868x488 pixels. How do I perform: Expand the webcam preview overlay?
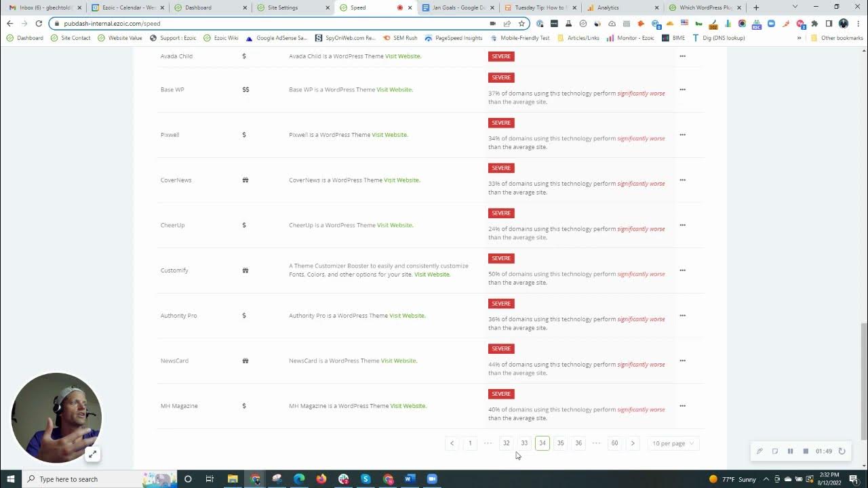click(x=93, y=454)
